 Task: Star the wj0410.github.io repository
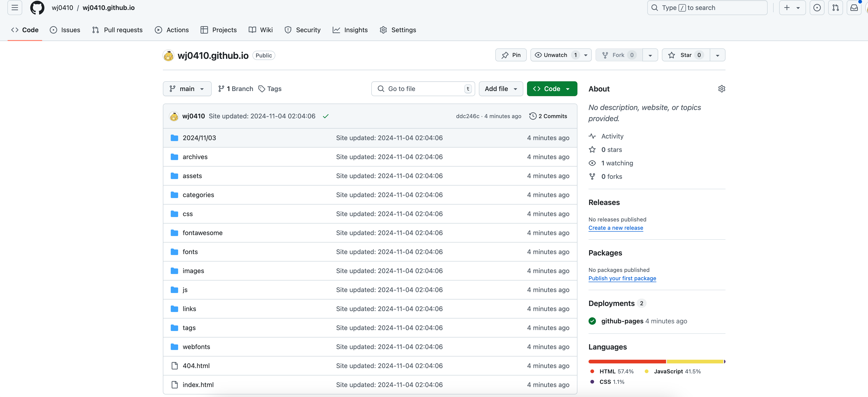coord(685,55)
